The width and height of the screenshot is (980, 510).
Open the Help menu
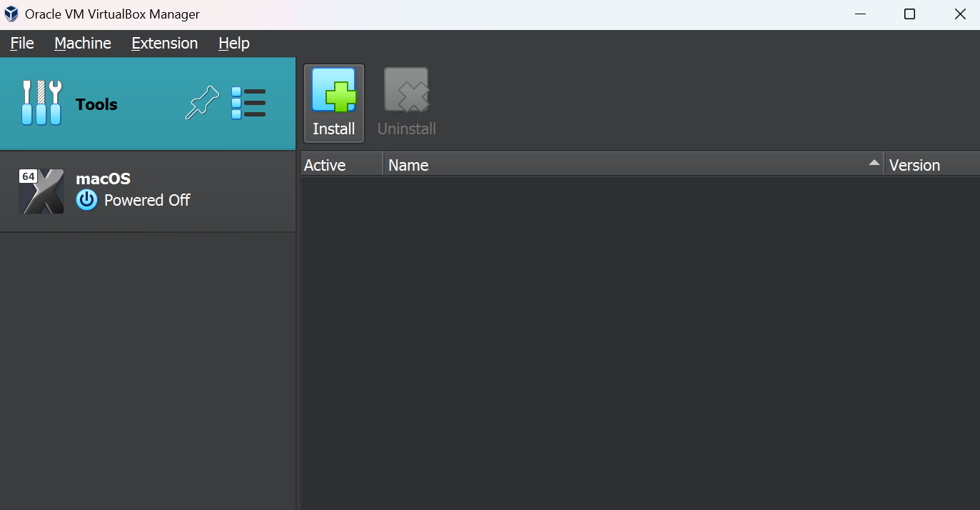(x=233, y=43)
